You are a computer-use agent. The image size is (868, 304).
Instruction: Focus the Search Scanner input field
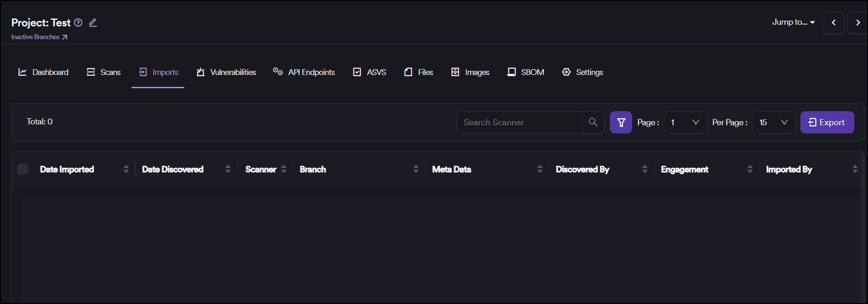click(x=519, y=122)
